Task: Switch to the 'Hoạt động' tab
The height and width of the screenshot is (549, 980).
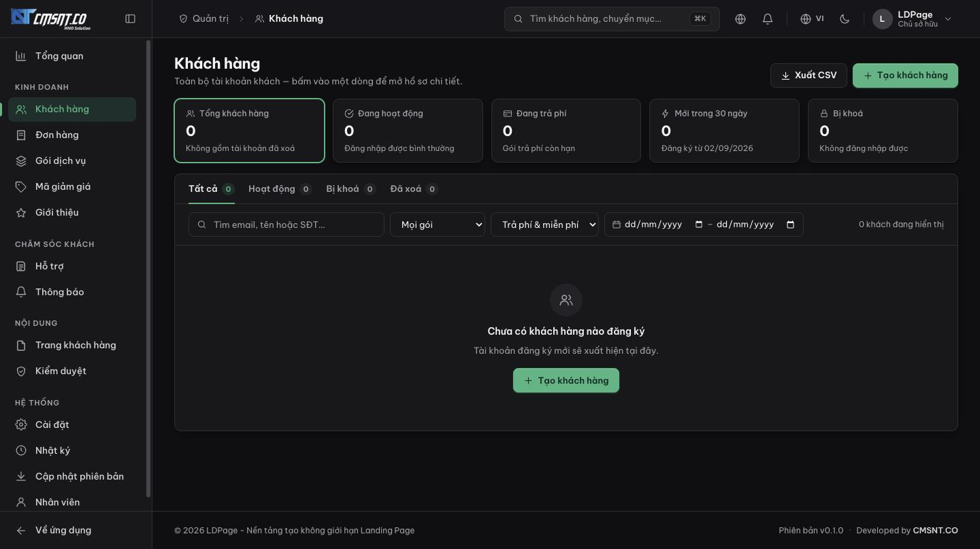Action: tap(280, 189)
